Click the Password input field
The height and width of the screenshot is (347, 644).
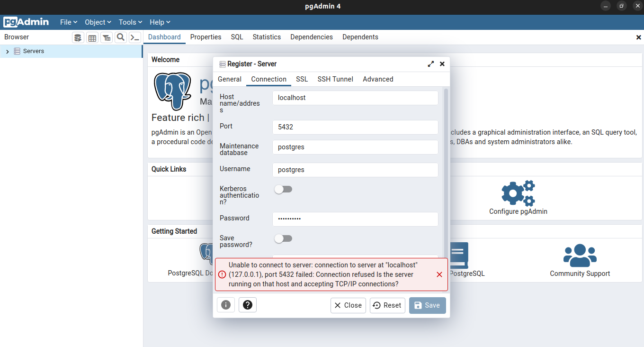point(355,219)
